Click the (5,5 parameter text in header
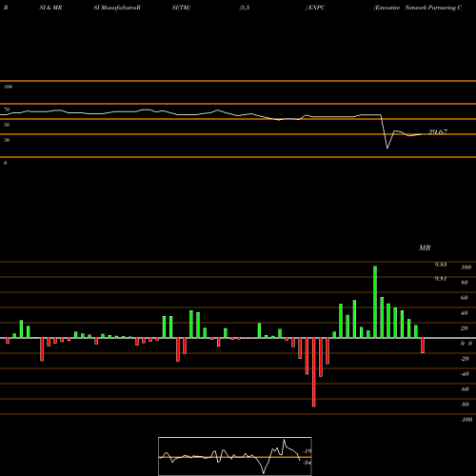476x476 pixels. 245,8
